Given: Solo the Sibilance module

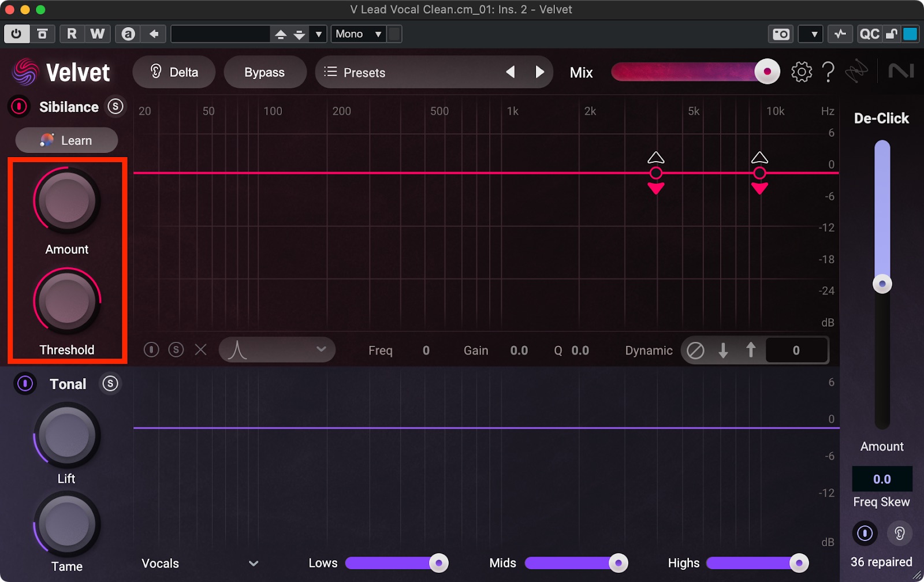Looking at the screenshot, I should tap(115, 107).
